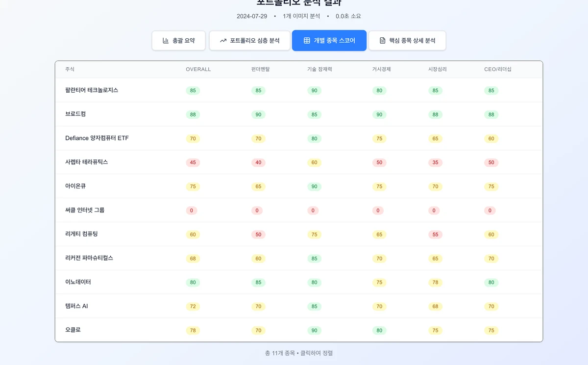Select the 리게티 컴퓨팅 row name
This screenshot has width=588, height=365.
point(81,234)
